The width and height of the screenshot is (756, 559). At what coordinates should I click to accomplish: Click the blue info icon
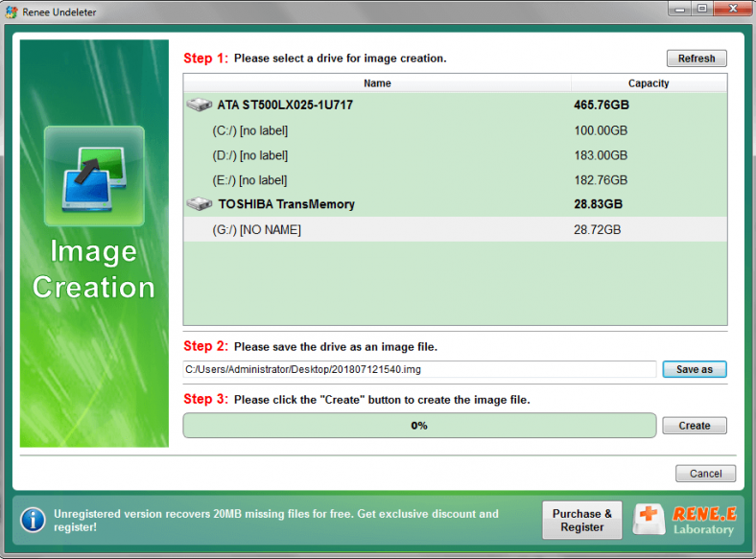(34, 521)
